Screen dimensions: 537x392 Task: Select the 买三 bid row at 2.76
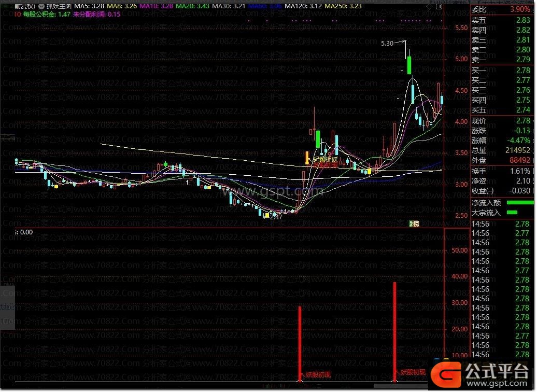[x=501, y=90]
